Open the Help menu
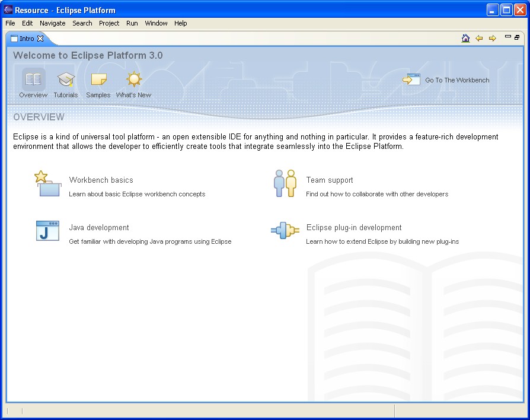The height and width of the screenshot is (420, 530). point(180,23)
